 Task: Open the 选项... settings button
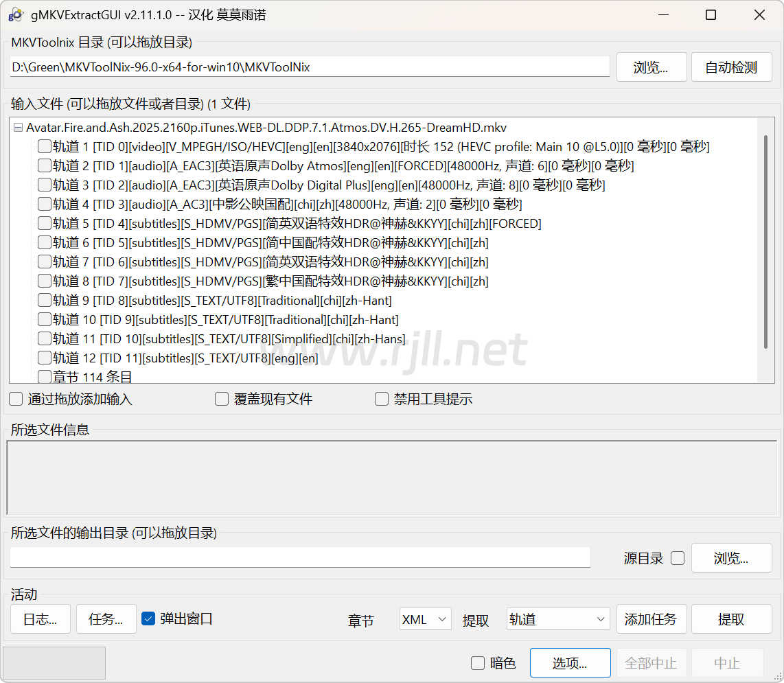click(570, 663)
